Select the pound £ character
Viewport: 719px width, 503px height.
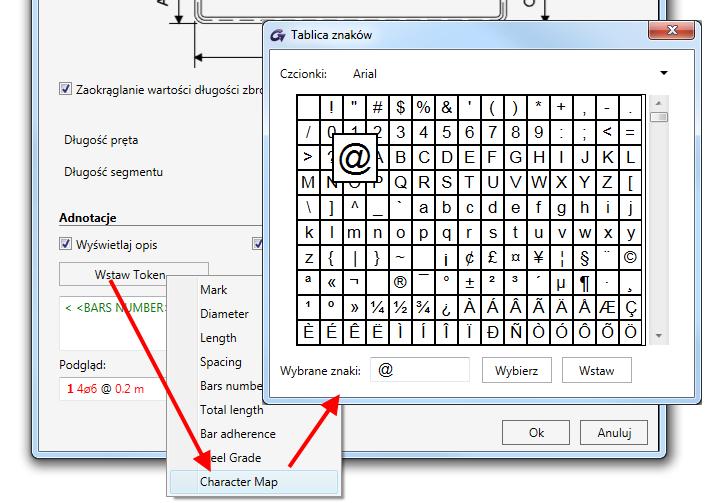(492, 258)
